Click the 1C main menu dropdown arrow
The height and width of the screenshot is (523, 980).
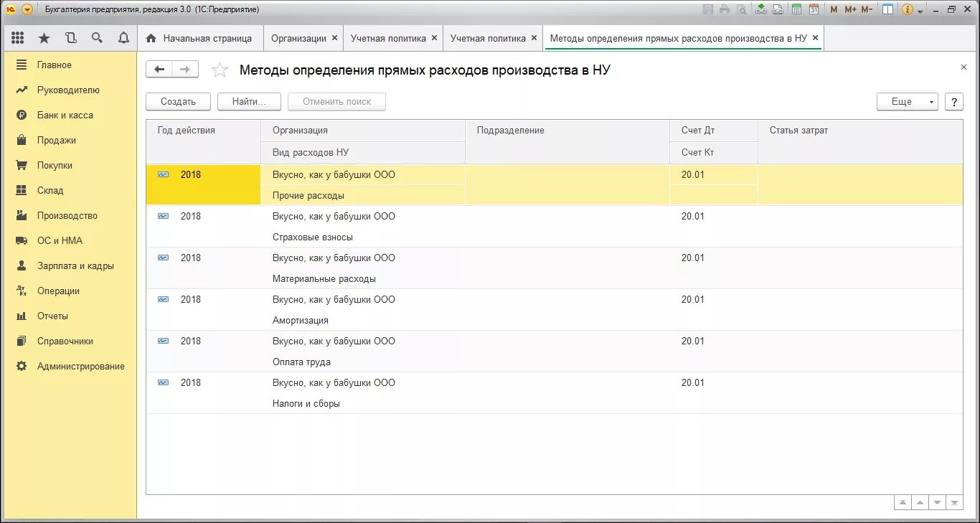tap(27, 9)
